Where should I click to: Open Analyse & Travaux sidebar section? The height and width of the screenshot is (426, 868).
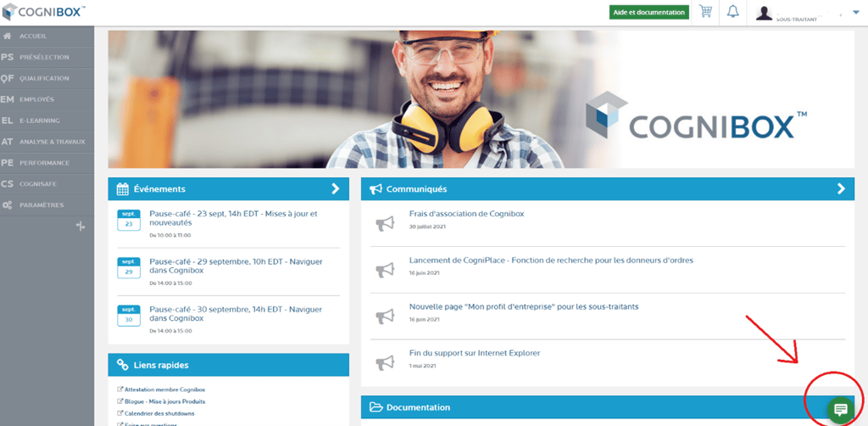click(x=47, y=141)
